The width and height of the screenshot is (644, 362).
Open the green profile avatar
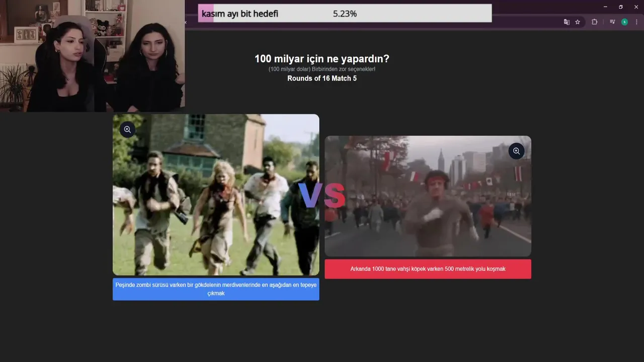(x=624, y=22)
